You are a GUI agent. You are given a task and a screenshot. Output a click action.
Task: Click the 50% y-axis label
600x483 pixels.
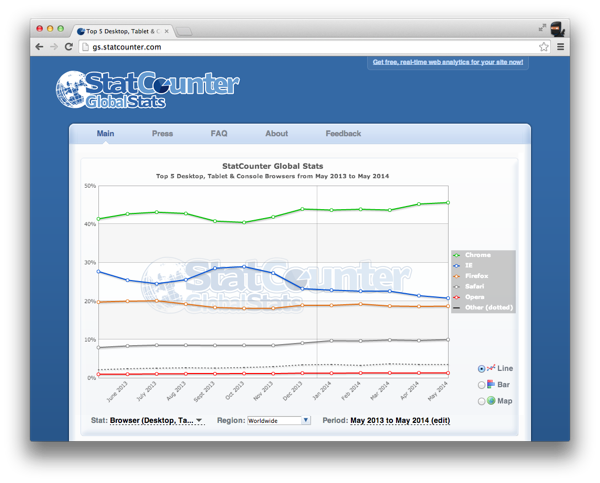click(x=90, y=186)
